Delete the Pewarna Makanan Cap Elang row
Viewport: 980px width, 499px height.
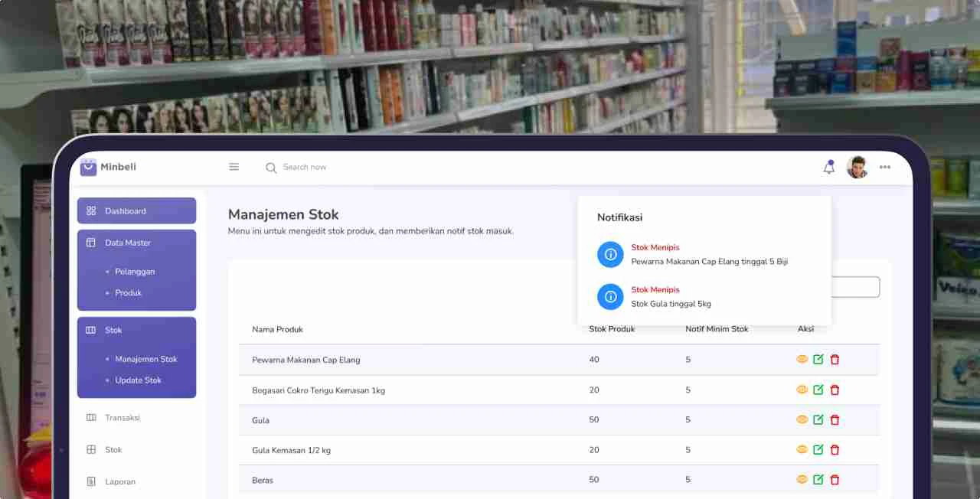click(835, 359)
